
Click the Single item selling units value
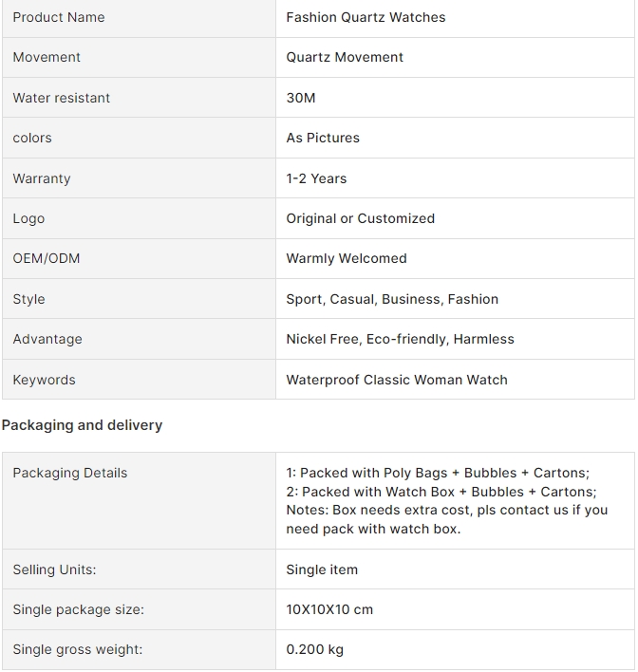[322, 569]
